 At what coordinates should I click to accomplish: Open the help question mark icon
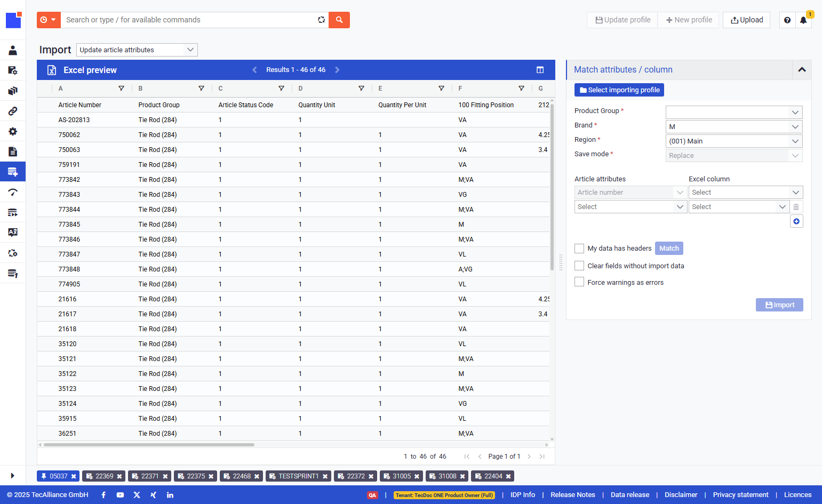[x=787, y=20]
